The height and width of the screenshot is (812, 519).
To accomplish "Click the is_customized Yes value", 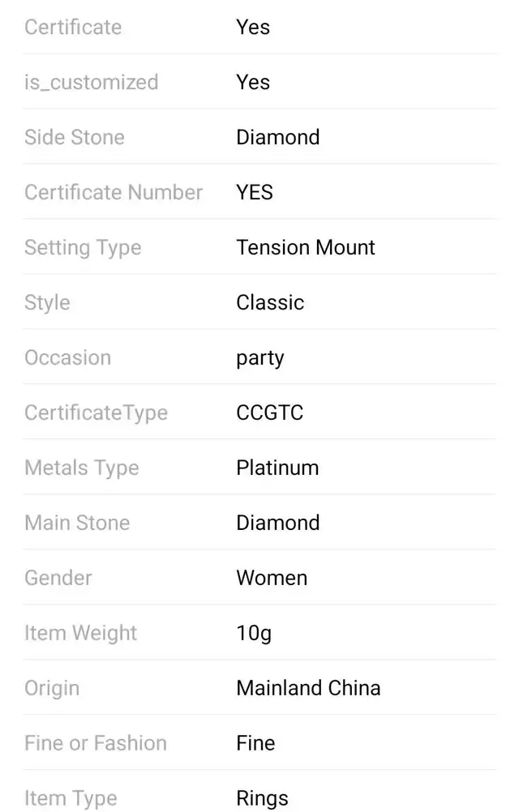I will [x=253, y=82].
